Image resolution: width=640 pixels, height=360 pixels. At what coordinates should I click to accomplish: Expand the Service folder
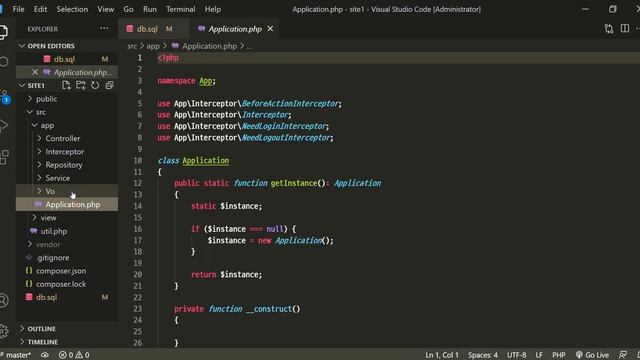tap(67, 178)
